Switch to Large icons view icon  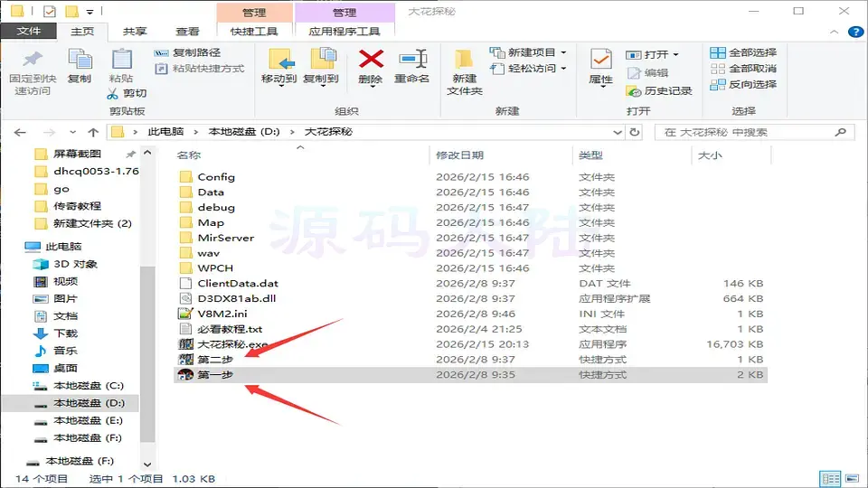[852, 479]
